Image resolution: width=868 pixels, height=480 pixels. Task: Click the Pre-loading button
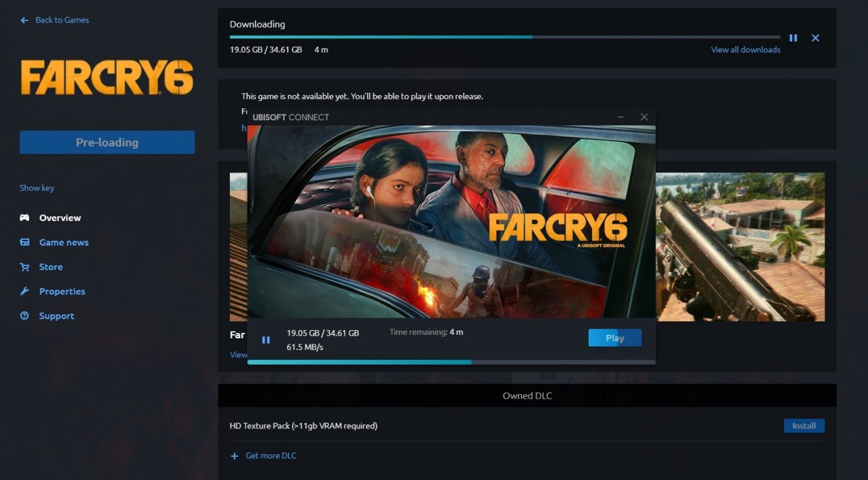[106, 142]
